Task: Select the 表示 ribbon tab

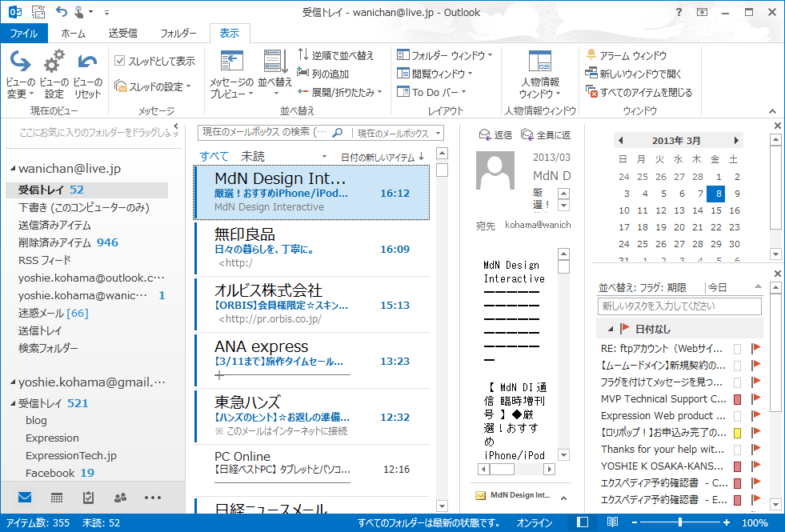Action: point(230,33)
